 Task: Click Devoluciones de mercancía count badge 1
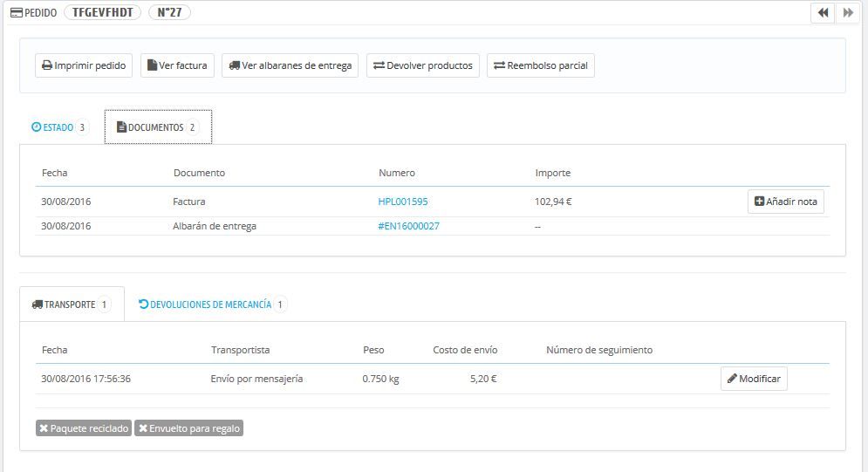click(x=280, y=304)
